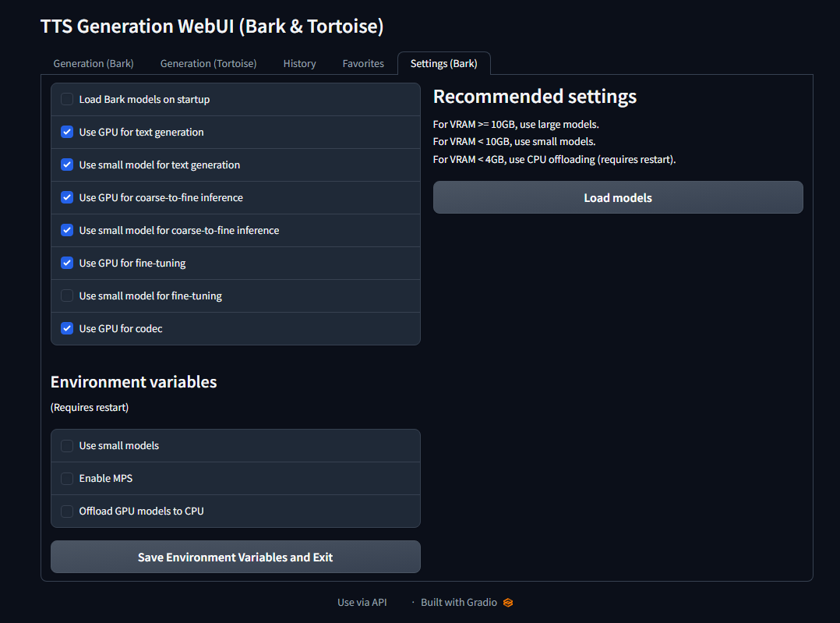
Task: Toggle small model for coarse-to-fine inference
Action: 67,230
